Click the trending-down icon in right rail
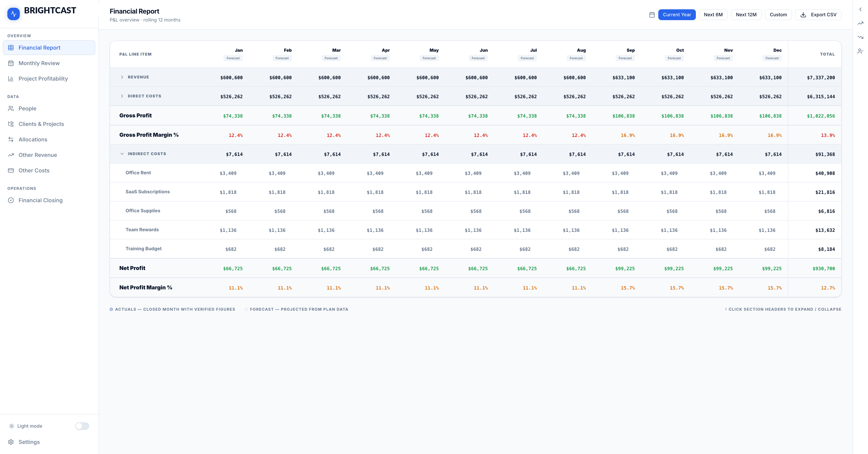Image resolution: width=868 pixels, height=454 pixels. [860, 37]
